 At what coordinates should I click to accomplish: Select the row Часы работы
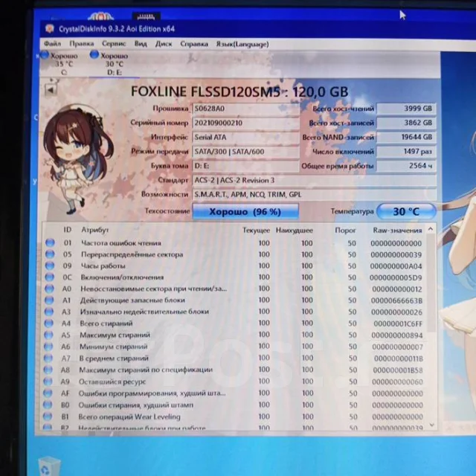(234, 266)
